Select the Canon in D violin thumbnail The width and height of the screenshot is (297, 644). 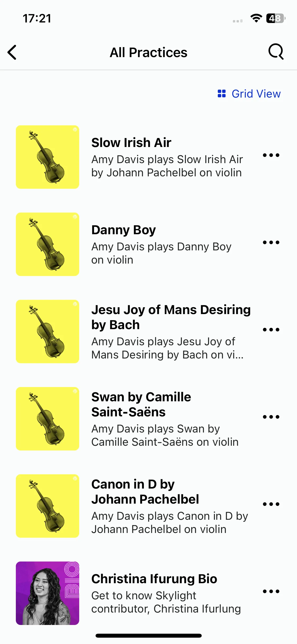[x=48, y=506]
